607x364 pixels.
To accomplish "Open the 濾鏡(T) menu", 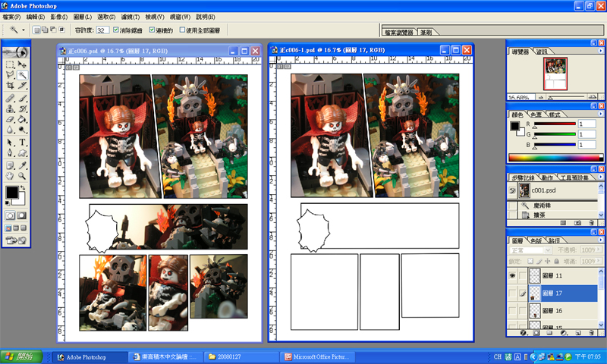I will coord(130,17).
